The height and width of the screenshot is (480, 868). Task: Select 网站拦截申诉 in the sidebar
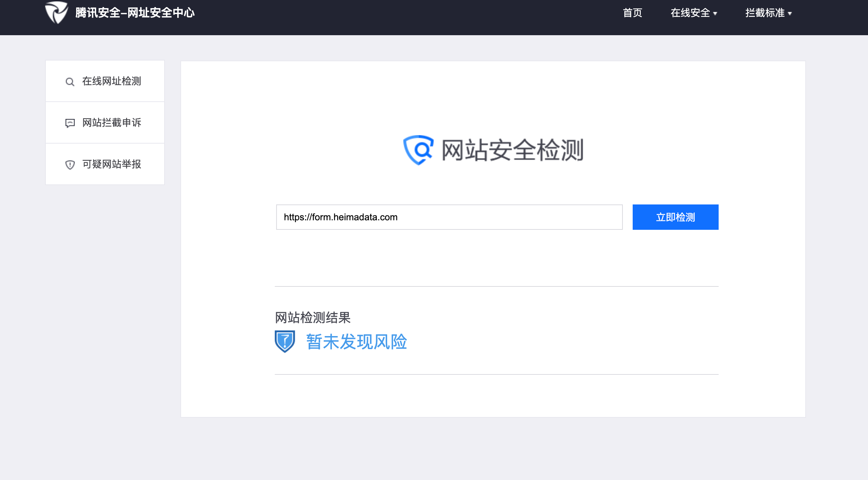tap(111, 123)
